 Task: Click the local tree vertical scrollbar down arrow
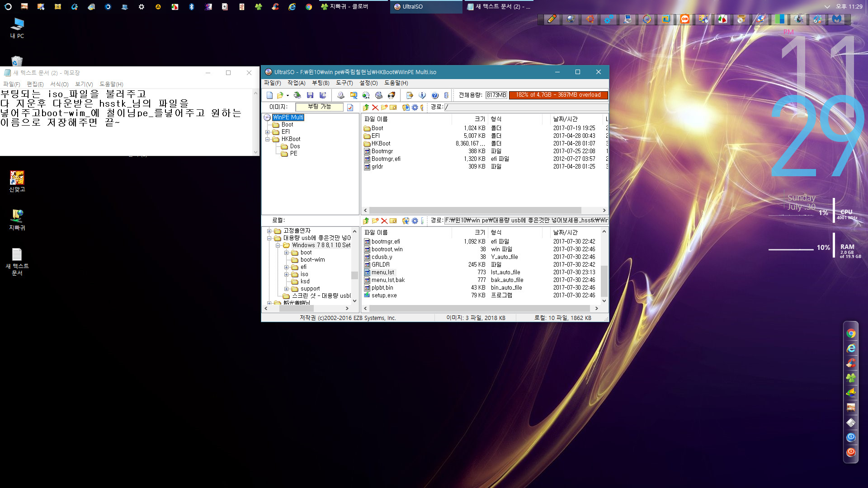point(354,301)
